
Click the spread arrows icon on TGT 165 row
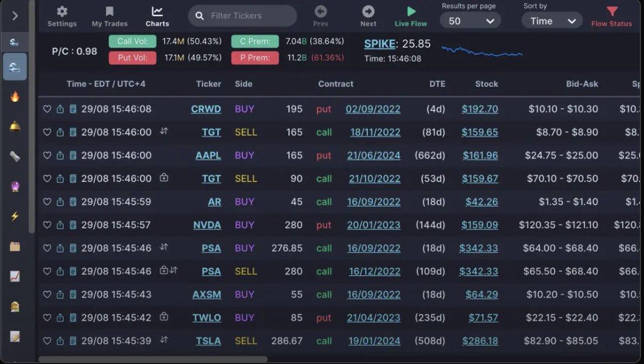point(164,131)
